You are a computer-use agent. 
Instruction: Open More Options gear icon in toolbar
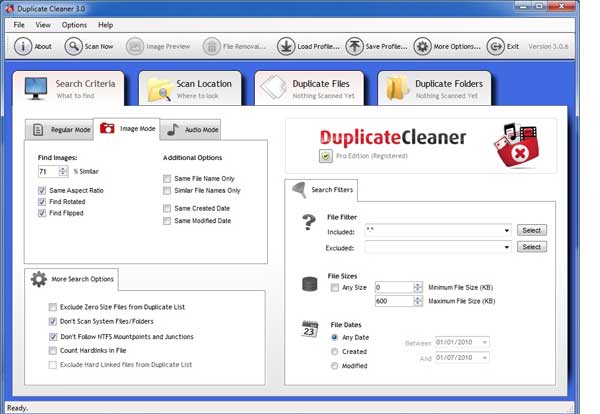(x=422, y=46)
